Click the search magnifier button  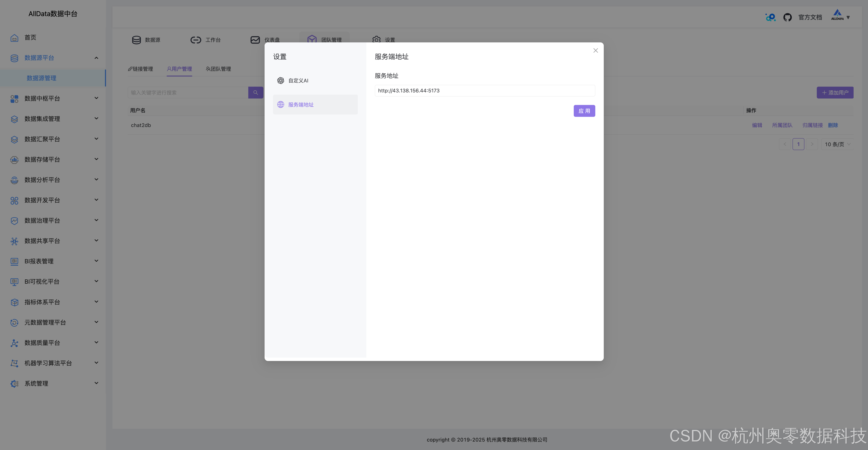point(255,93)
